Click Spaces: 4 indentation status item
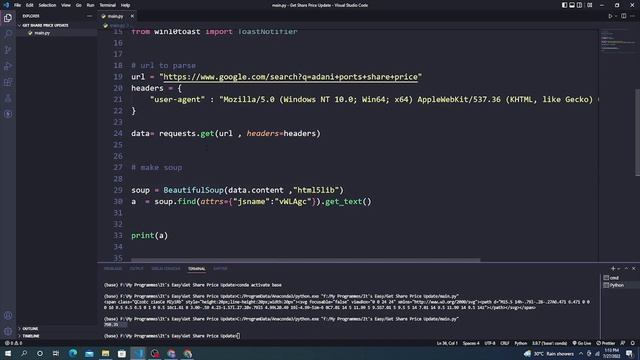Image resolution: width=640 pixels, height=360 pixels. (x=471, y=343)
